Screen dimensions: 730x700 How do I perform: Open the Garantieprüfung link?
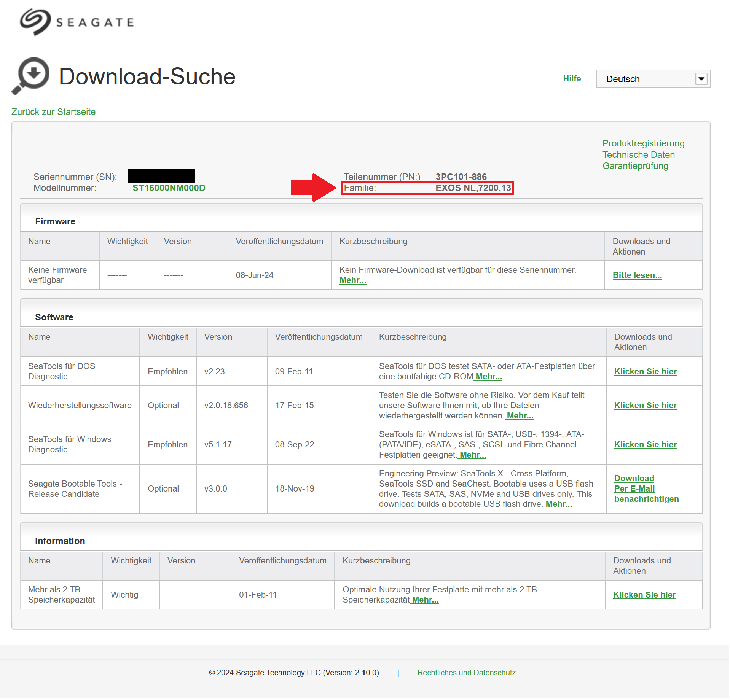[635, 166]
